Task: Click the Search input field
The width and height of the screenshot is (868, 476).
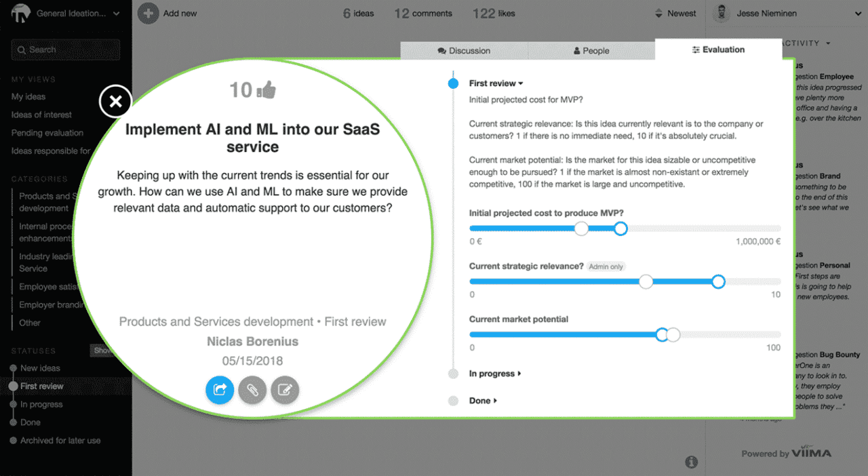Action: click(66, 49)
